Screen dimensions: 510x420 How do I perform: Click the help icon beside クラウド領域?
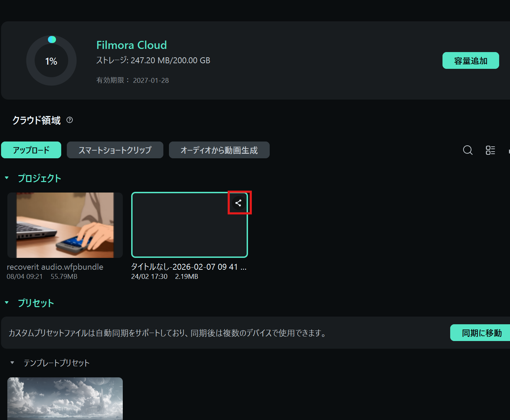[70, 120]
